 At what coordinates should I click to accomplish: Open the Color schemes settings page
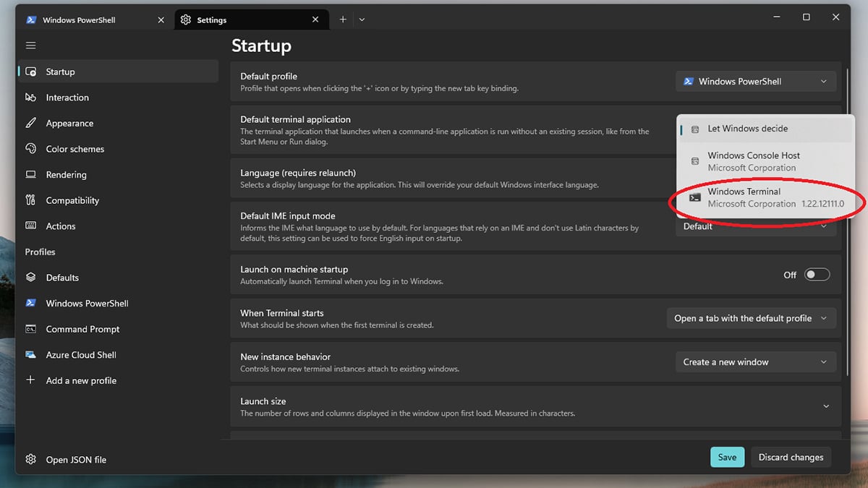(x=117, y=149)
